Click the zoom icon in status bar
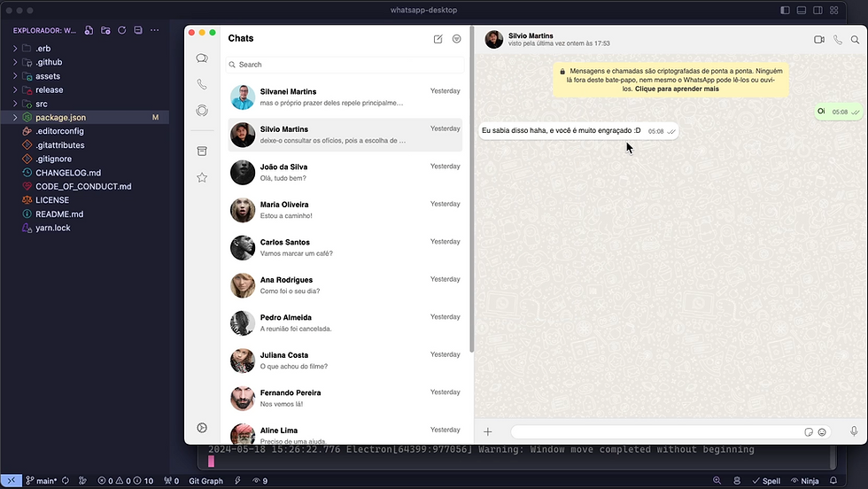868x489 pixels. click(717, 481)
